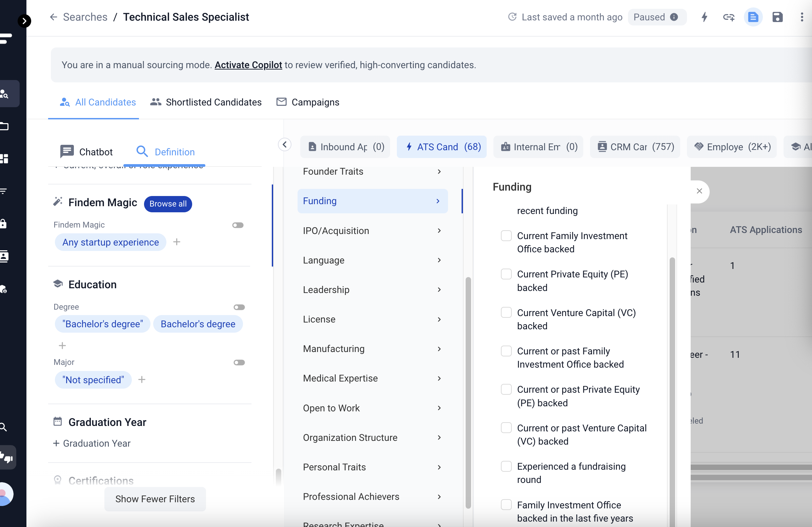This screenshot has width=812, height=527.
Task: Open dashboard grid icon in left sidebar
Action: point(4,159)
